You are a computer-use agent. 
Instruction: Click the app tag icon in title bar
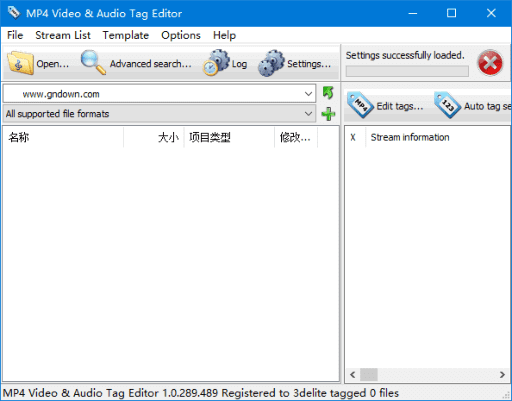[14, 12]
